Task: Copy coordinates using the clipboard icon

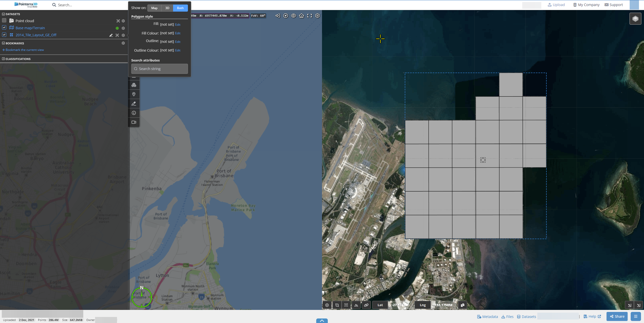Action: 462,305
